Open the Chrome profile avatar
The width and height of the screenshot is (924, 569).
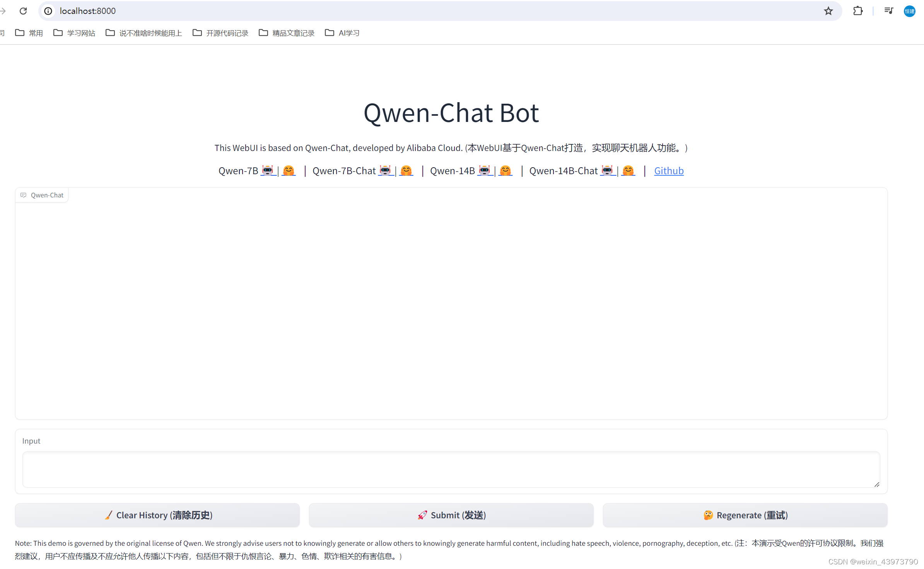click(x=909, y=11)
